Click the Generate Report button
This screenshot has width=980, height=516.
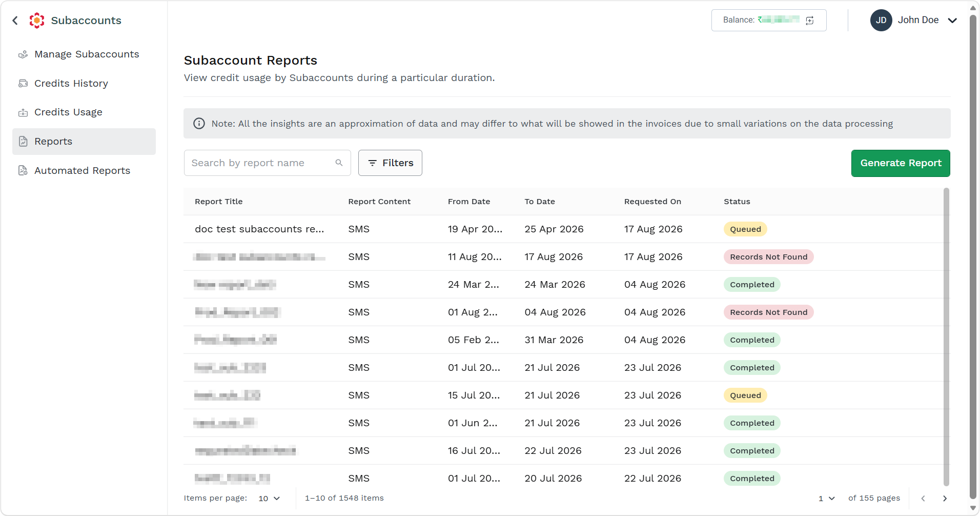901,163
